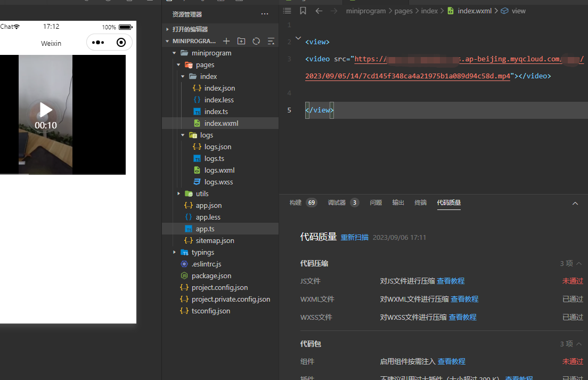Click view symbol in the breadcrumb
Viewport: 588px width, 380px height.
518,11
